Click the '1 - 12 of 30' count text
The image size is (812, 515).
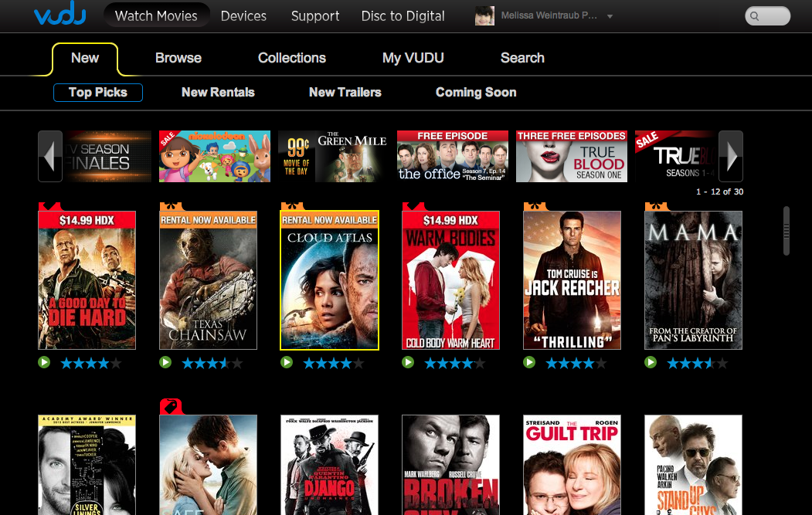point(719,191)
